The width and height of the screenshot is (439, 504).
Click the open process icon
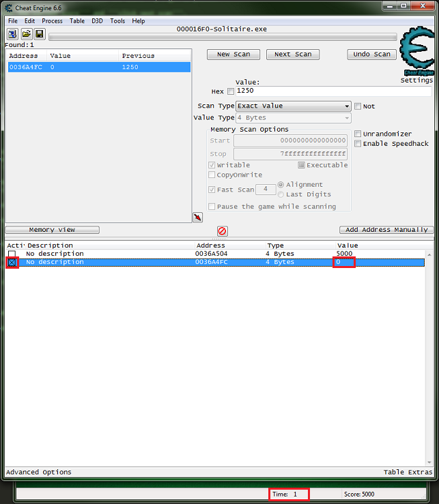(13, 33)
